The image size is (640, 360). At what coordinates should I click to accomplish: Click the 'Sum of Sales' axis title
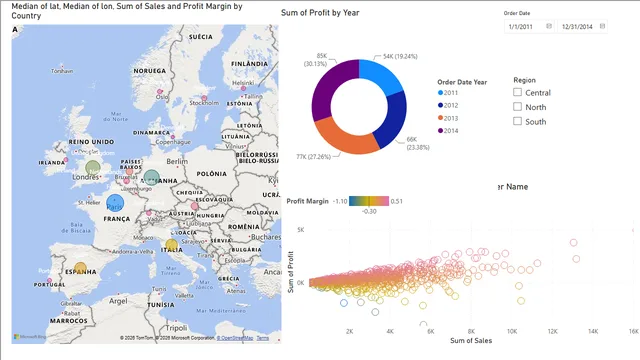[x=471, y=340]
